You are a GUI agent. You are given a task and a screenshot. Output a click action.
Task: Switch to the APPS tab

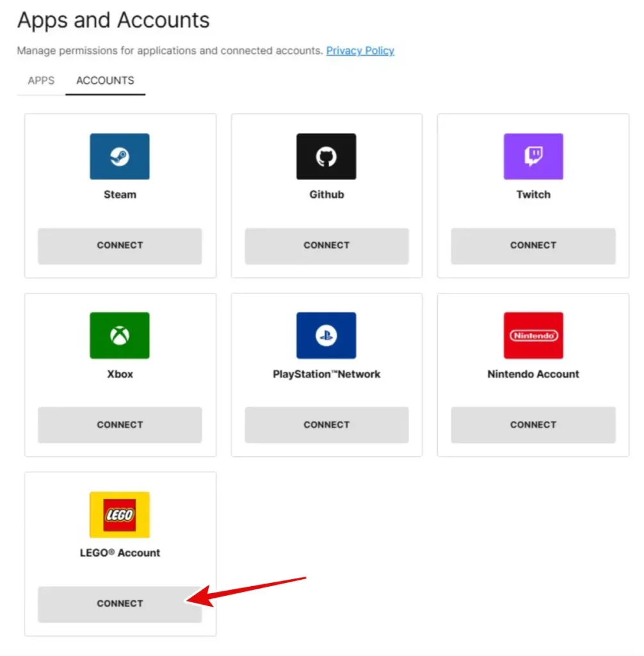[41, 80]
